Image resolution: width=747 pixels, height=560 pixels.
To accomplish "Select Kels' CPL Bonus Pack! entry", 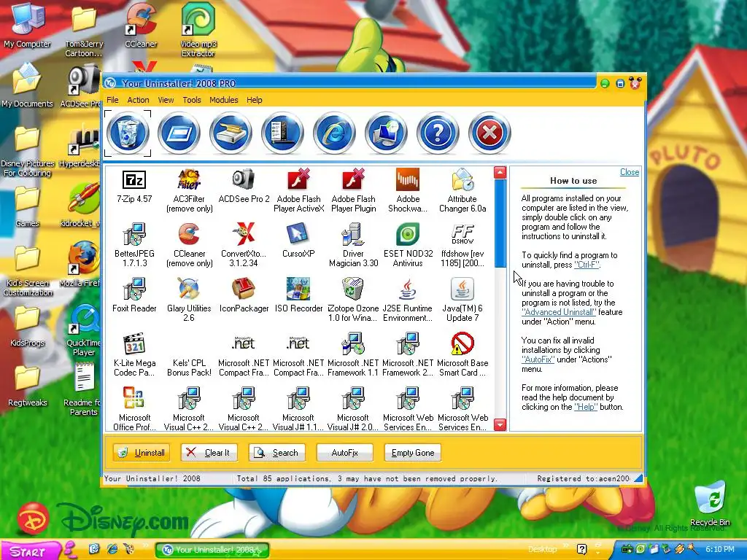I will point(189,367).
